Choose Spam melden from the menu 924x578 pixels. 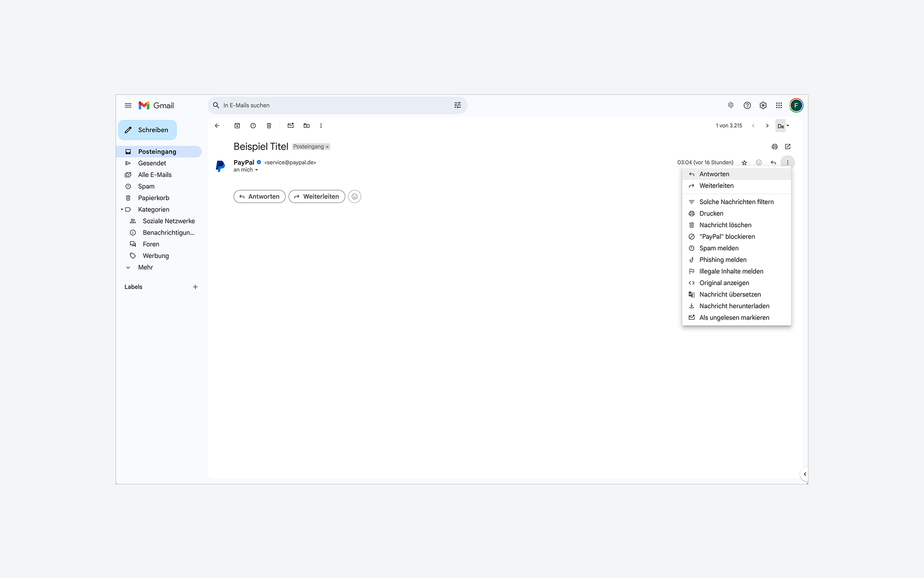pyautogui.click(x=736, y=248)
